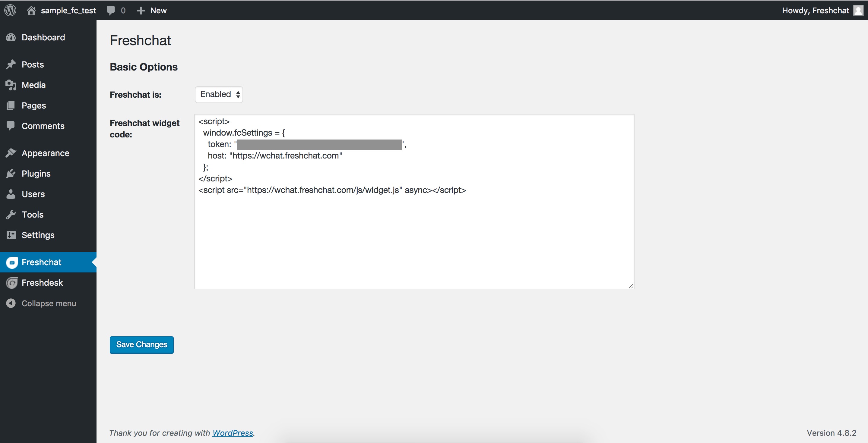
Task: Click the Plugins plug icon
Action: (x=11, y=174)
